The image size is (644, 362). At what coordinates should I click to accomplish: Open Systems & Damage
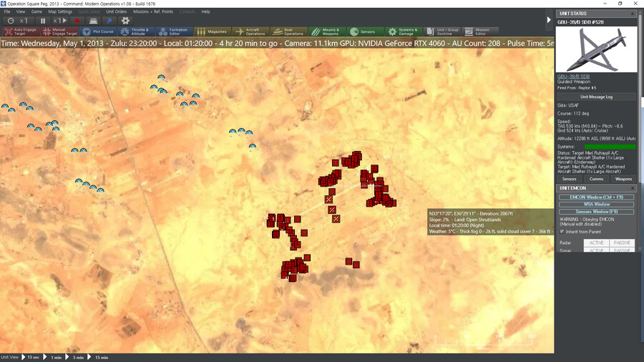[404, 31]
